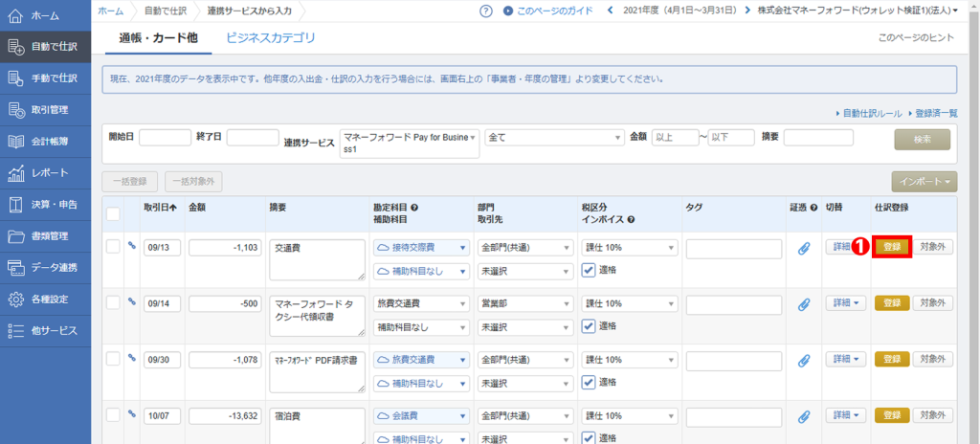Open the paperclip attachment for 09/13 row

point(804,248)
